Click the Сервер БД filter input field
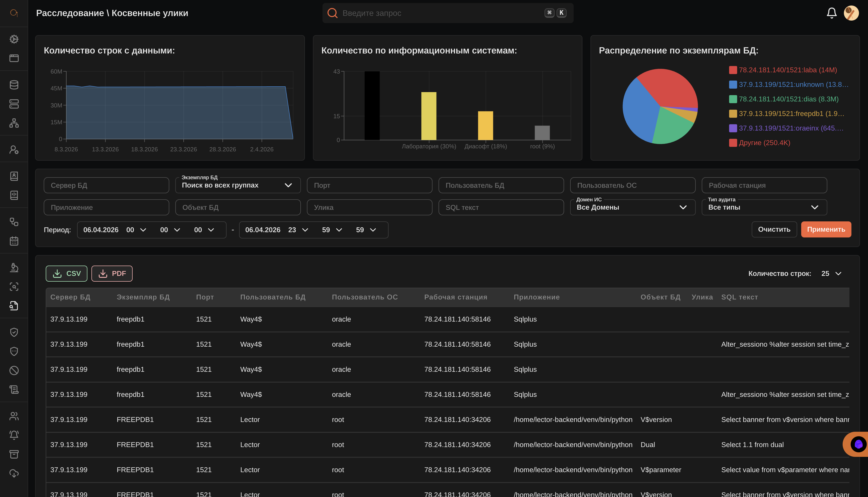Viewport: 868px width, 497px height. click(106, 185)
